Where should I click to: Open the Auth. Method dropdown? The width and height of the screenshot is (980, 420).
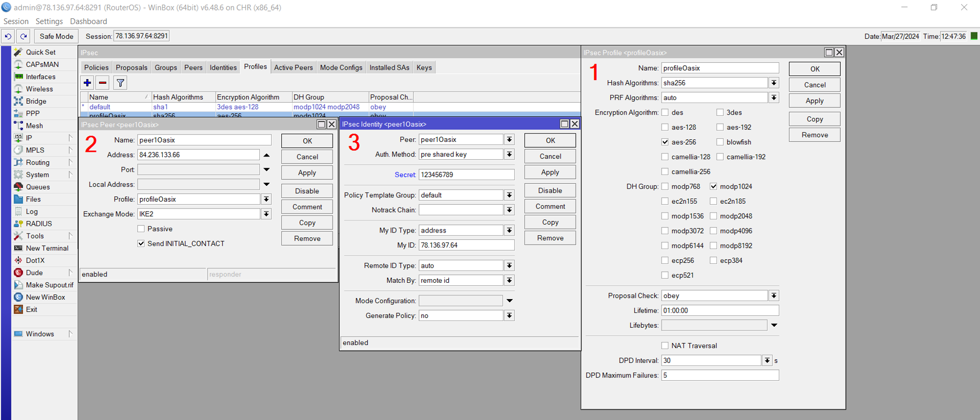(509, 154)
